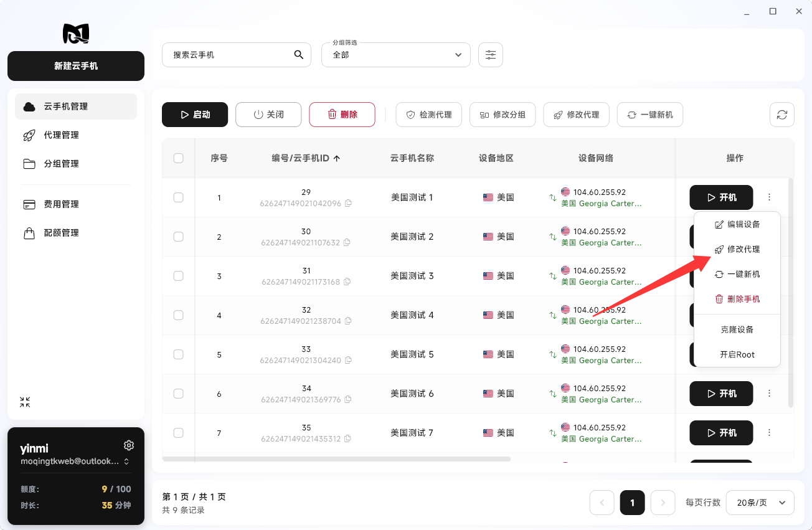This screenshot has height=530, width=812.
Task: Go to the next page arrow
Action: coord(663,503)
